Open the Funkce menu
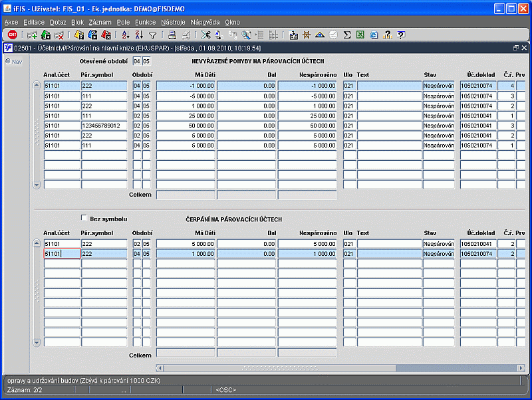 pyautogui.click(x=145, y=22)
